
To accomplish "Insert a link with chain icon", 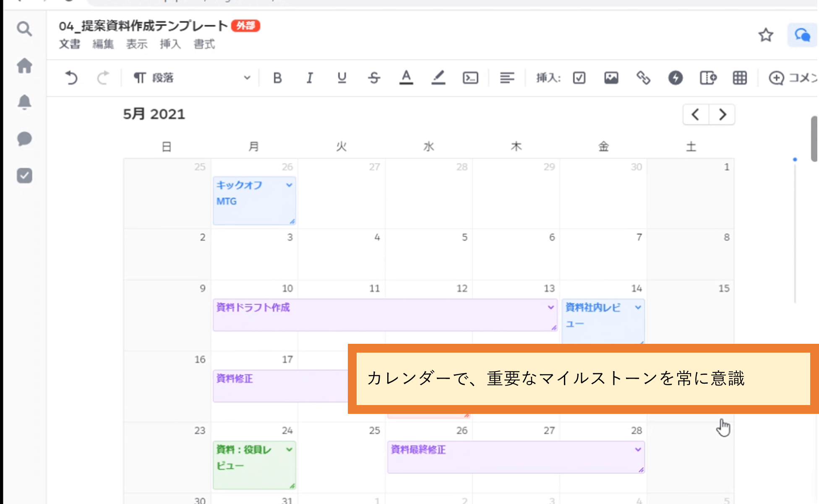I will (643, 78).
